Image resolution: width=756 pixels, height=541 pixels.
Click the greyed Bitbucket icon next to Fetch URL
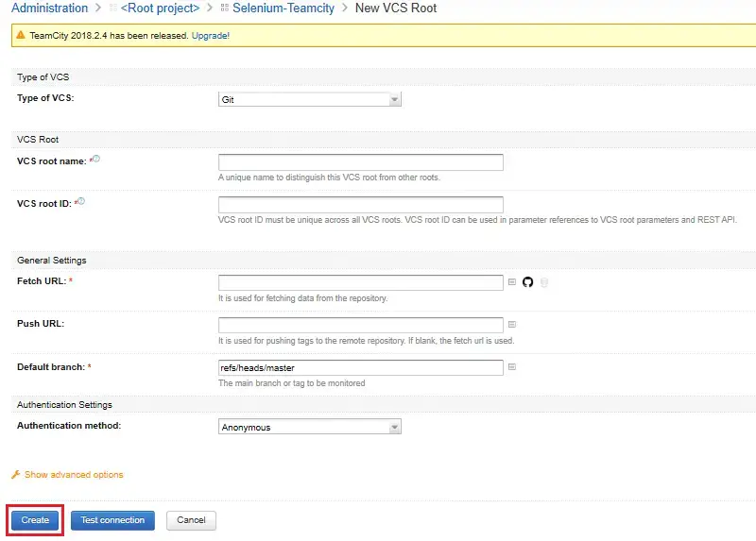(x=544, y=282)
